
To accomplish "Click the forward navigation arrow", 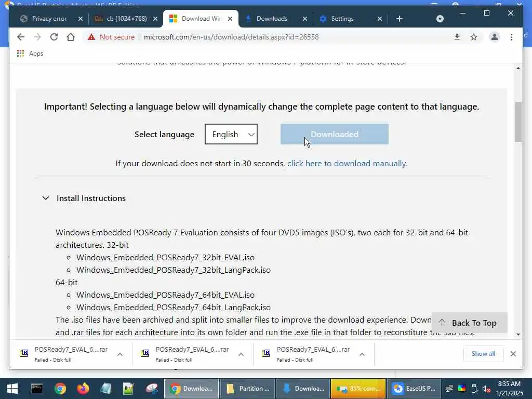I will point(37,37).
